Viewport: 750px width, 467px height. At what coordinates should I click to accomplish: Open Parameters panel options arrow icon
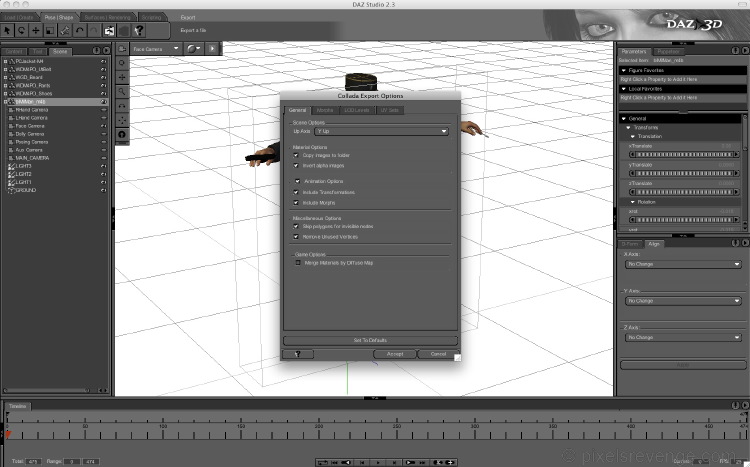point(745,50)
